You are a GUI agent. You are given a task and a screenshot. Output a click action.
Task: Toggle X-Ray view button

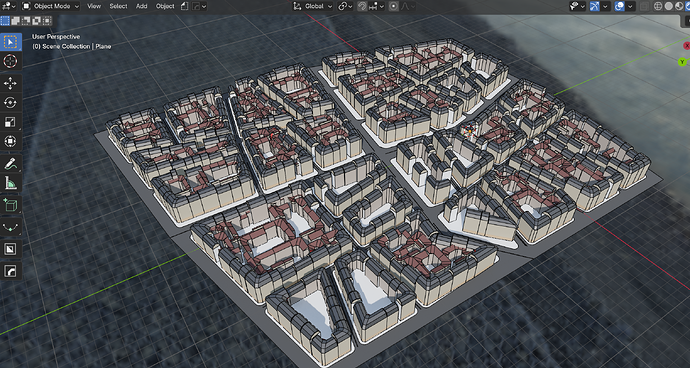(645, 6)
